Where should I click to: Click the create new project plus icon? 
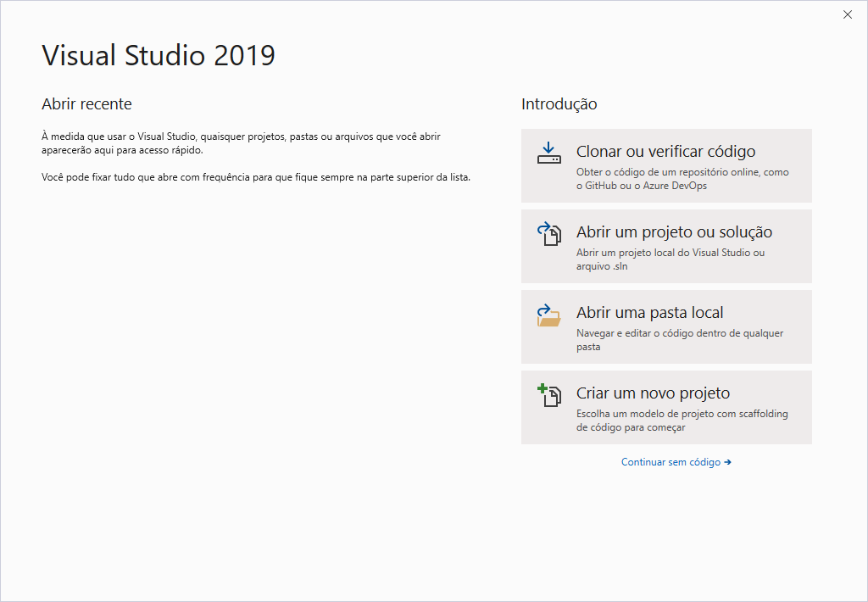pos(548,395)
